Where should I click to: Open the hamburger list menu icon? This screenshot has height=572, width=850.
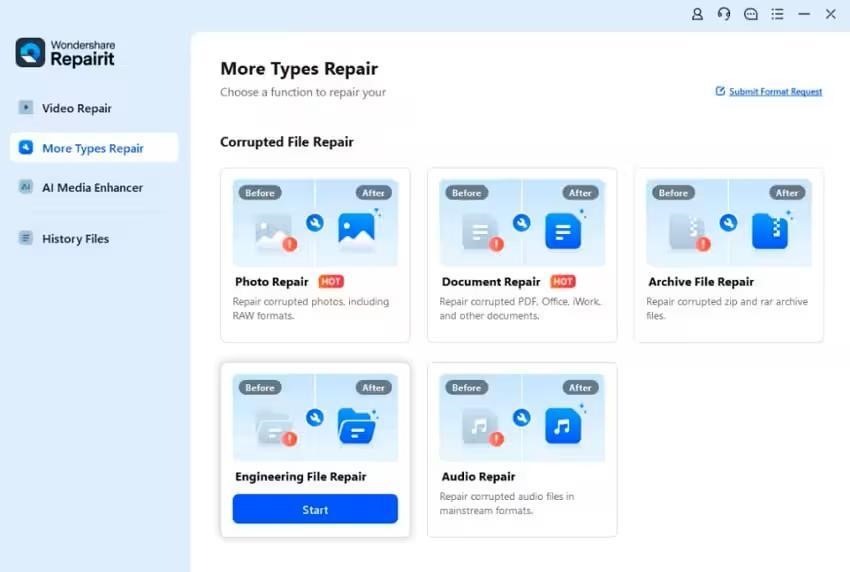(x=777, y=14)
